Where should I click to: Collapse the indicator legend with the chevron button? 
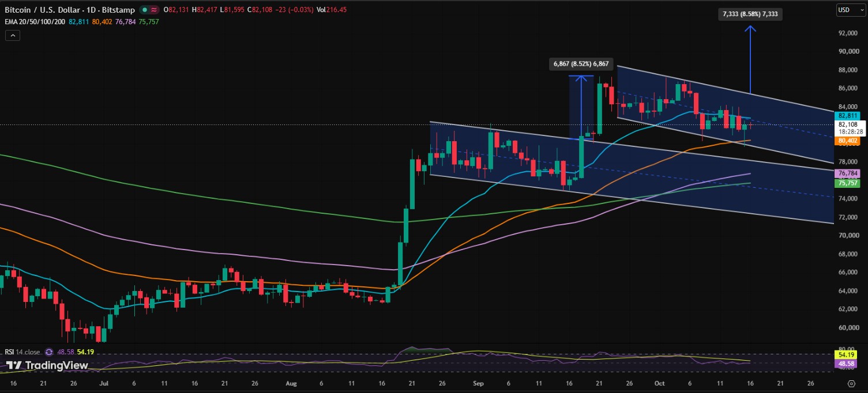(12, 35)
